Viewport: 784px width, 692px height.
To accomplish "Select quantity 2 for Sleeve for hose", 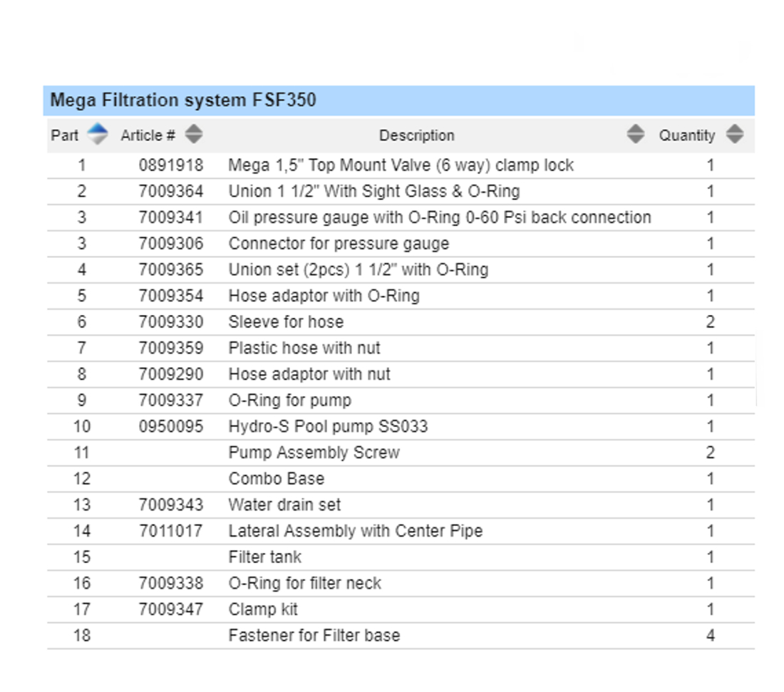I will [x=710, y=322].
